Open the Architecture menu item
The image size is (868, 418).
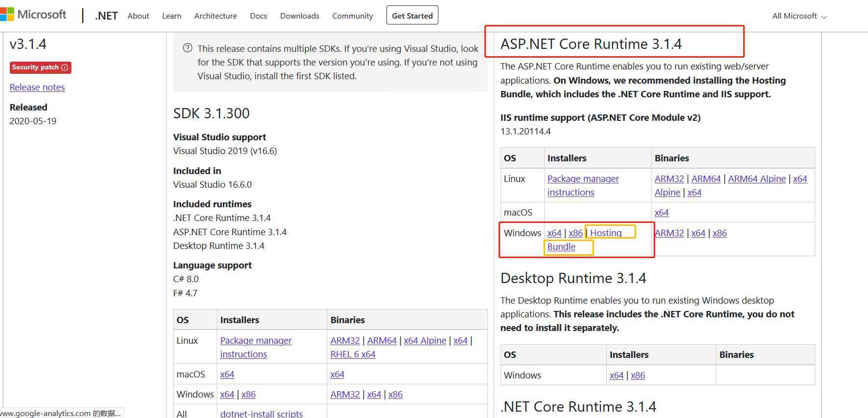pyautogui.click(x=215, y=16)
